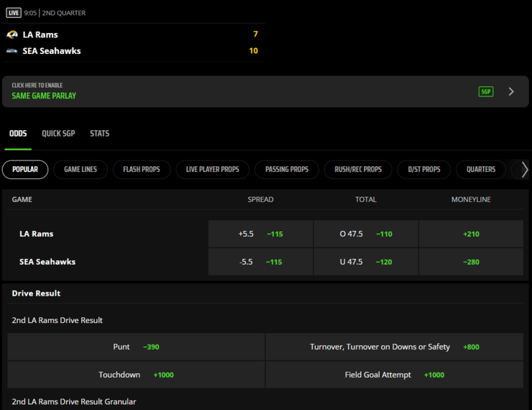Click the Seahawks logo icon
Viewport: 532px width, 410px height.
(12, 51)
